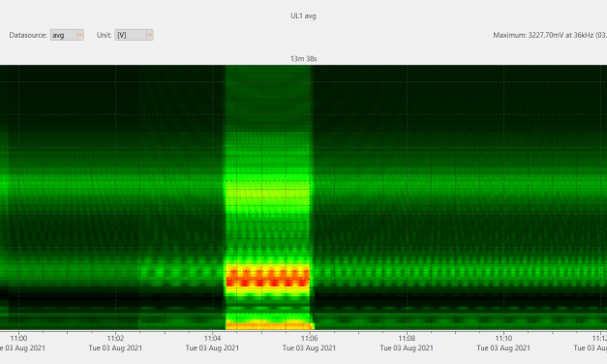Select the 'UL1 avg' chart title
This screenshot has width=607, height=364.
303,15
